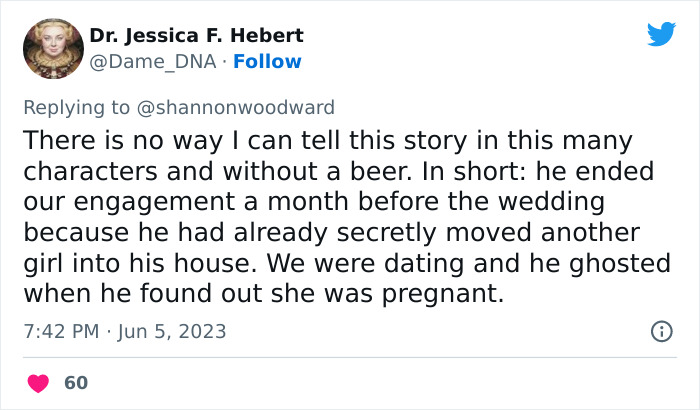This screenshot has width=700, height=410.
Task: Click the word "wedding" in the tweet
Action: 543,202
